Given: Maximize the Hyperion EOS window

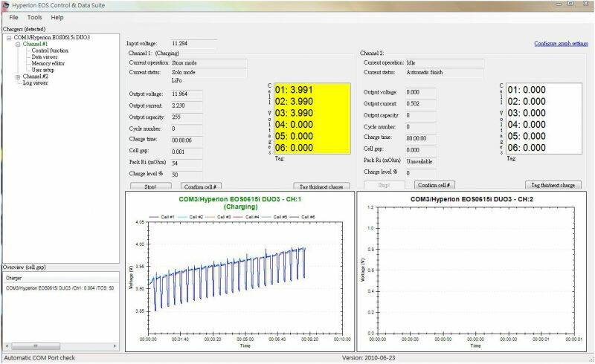Looking at the screenshot, I should (x=570, y=4).
